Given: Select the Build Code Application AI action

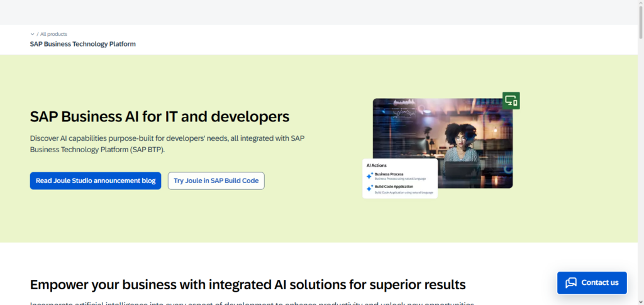Looking at the screenshot, I should point(404,189).
